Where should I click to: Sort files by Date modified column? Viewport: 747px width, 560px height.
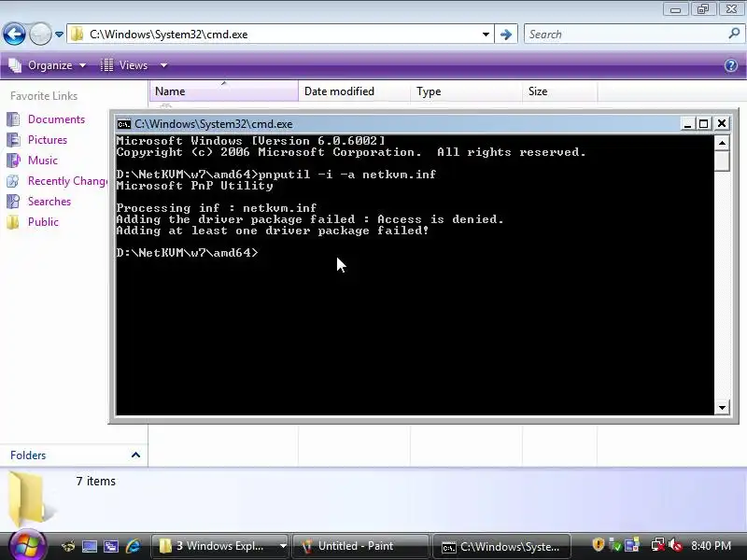pos(354,91)
